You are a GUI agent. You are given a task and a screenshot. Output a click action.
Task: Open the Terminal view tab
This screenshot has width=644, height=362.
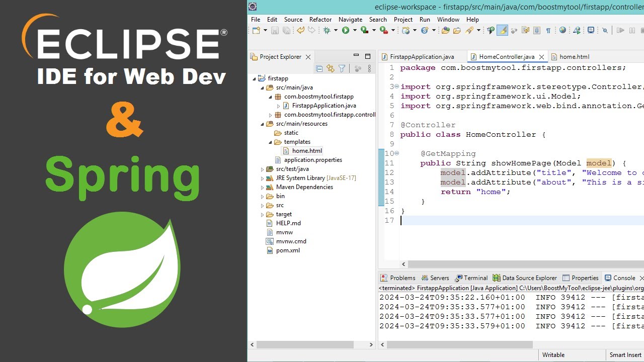471,278
